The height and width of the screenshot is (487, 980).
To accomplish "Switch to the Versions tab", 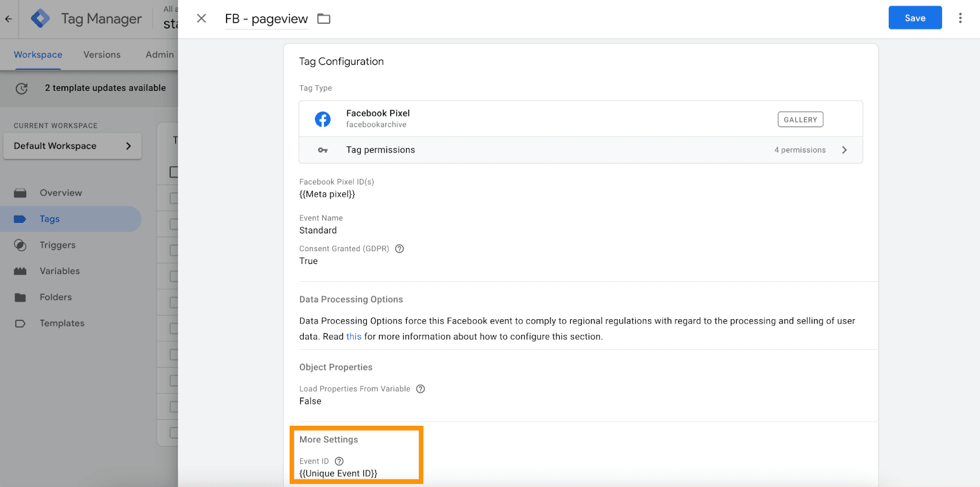I will tap(102, 55).
